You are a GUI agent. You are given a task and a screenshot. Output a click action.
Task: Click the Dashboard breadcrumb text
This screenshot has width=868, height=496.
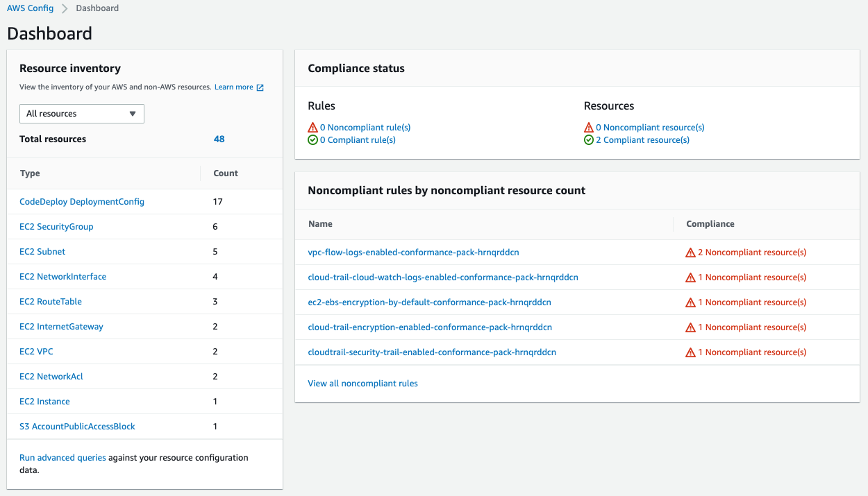[97, 8]
